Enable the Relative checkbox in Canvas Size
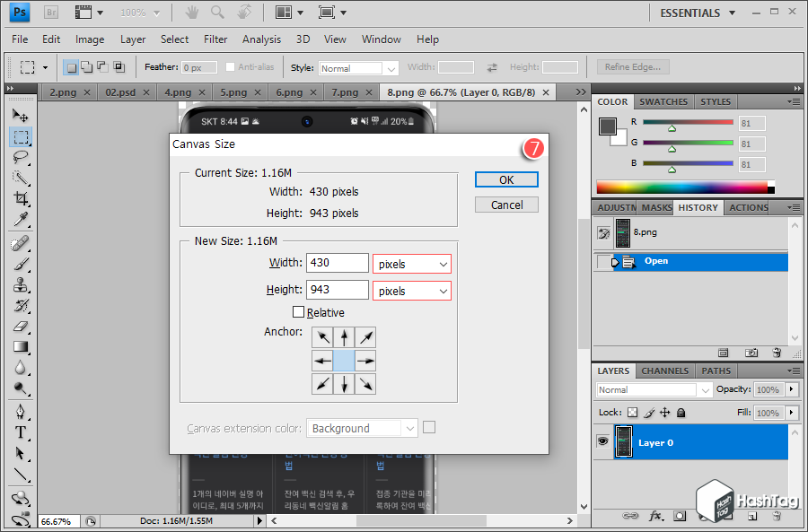This screenshot has height=532, width=808. tap(300, 311)
